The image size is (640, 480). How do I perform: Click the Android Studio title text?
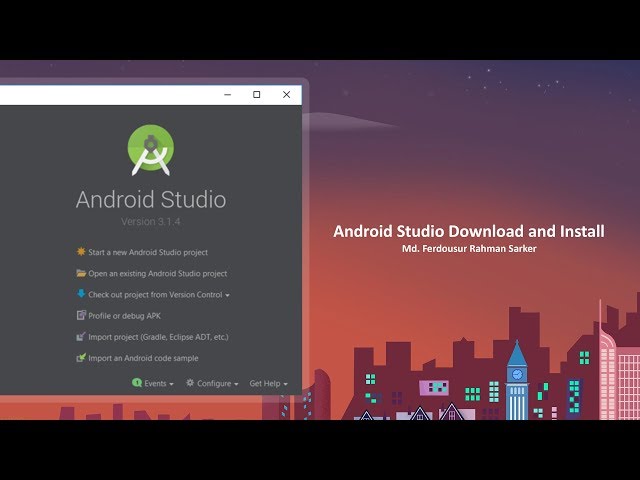(x=151, y=200)
